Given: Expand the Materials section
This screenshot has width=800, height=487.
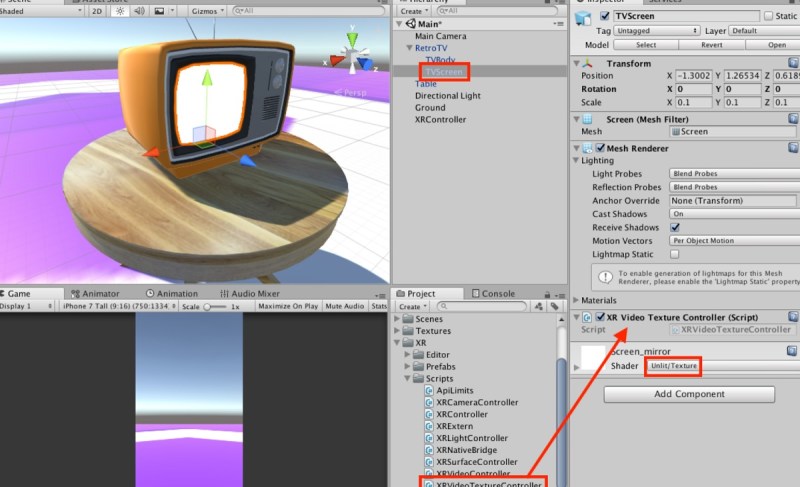Looking at the screenshot, I should coord(596,300).
